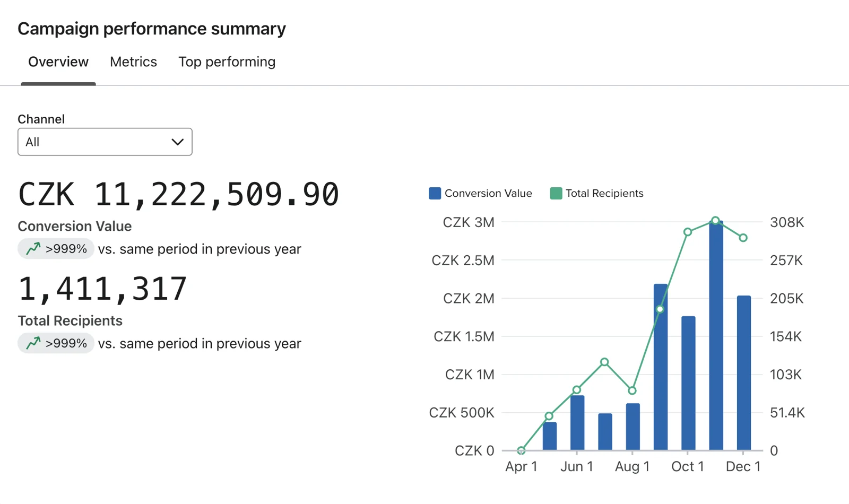Click the CZK 1.5M axis label
The width and height of the screenshot is (849, 504).
tap(464, 336)
